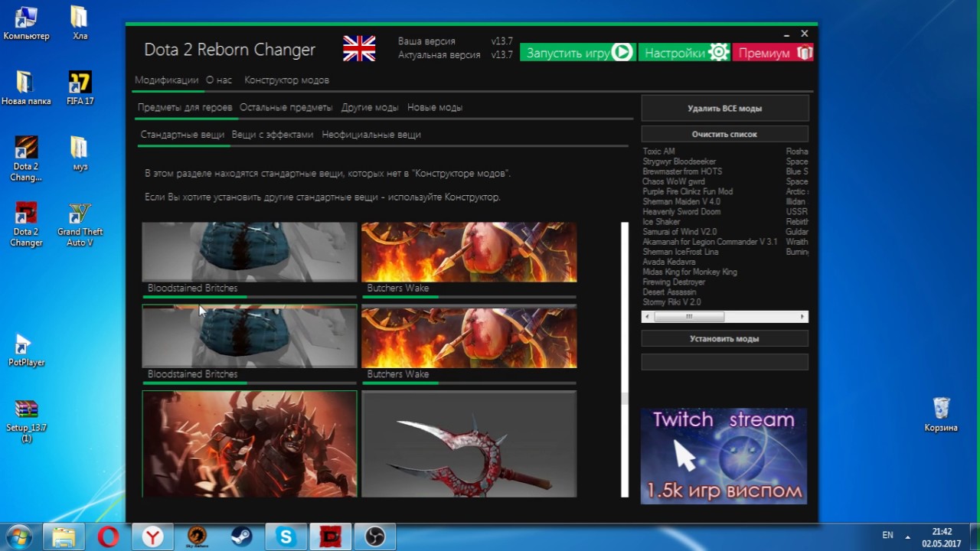Select the Grand Theft Auto V icon

coord(80,224)
